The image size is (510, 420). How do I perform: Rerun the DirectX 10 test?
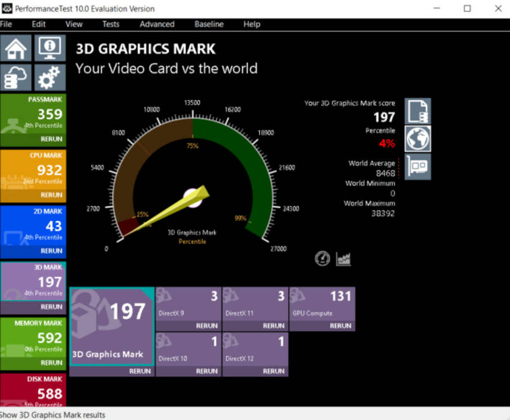(206, 371)
